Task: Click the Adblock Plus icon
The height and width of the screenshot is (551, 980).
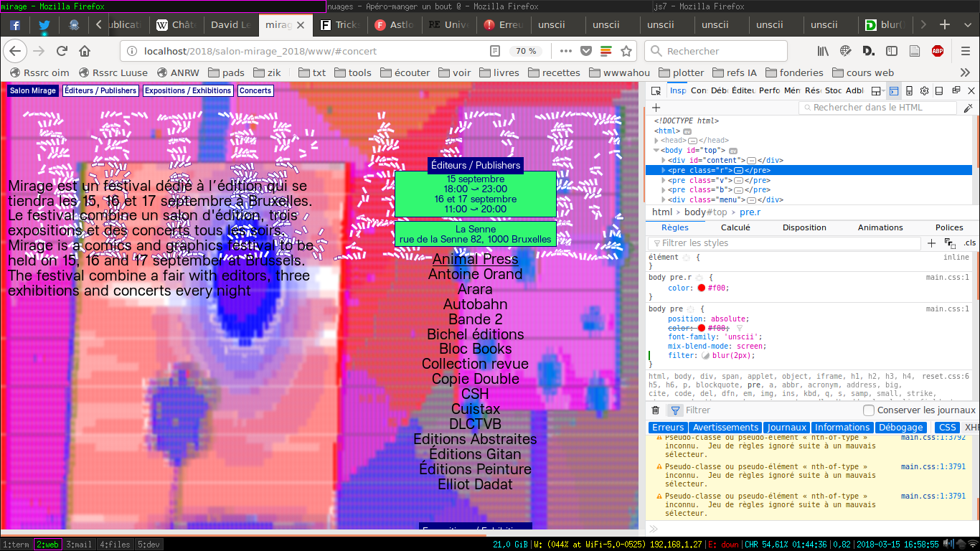Action: pyautogui.click(x=937, y=51)
